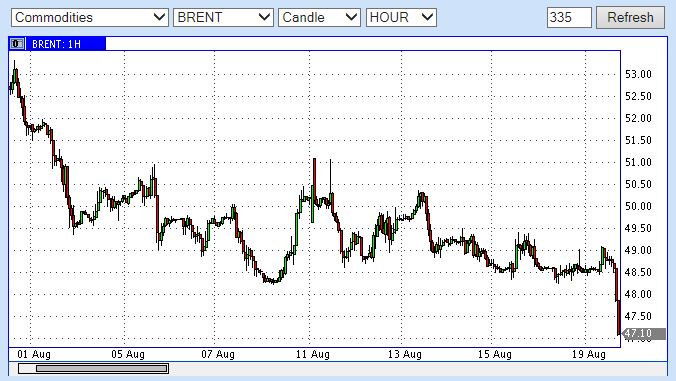Click the 11 Aug date label
This screenshot has height=381, width=676.
tap(313, 354)
